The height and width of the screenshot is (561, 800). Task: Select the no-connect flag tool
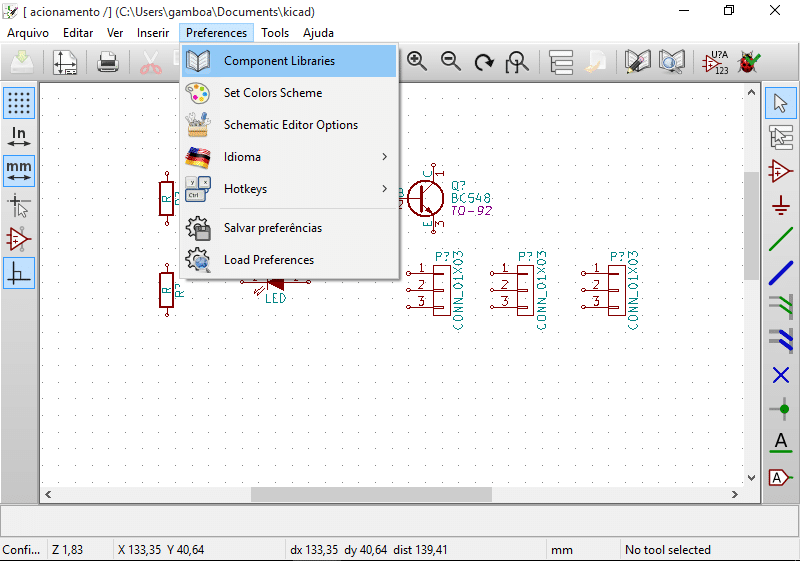click(781, 375)
